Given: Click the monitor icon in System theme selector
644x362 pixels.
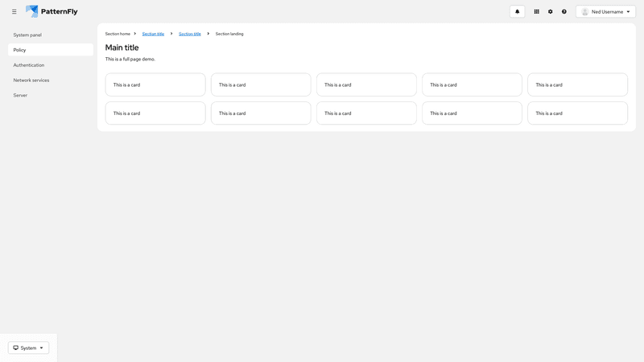Looking at the screenshot, I should coord(15,348).
